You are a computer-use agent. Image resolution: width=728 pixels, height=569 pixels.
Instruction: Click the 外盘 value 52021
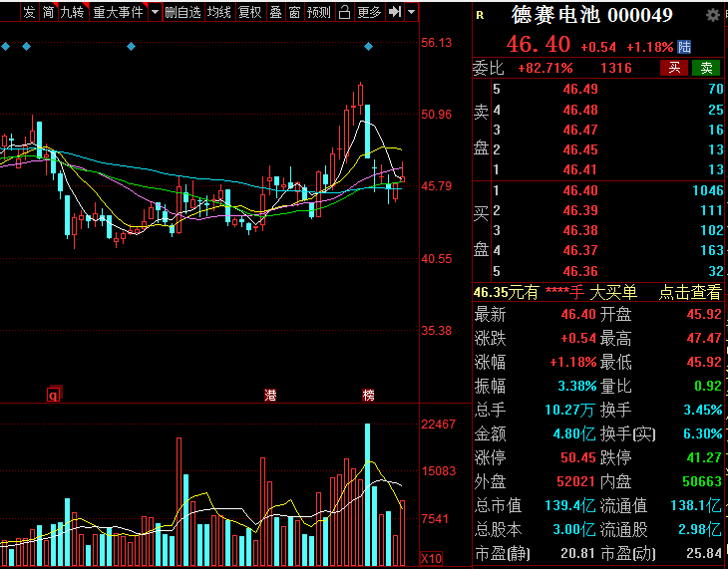(575, 481)
